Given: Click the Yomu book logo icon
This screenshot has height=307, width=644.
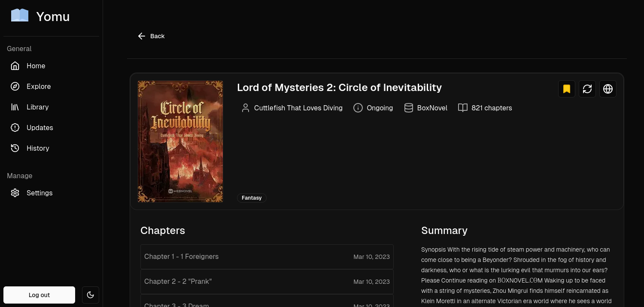Looking at the screenshot, I should [x=20, y=16].
